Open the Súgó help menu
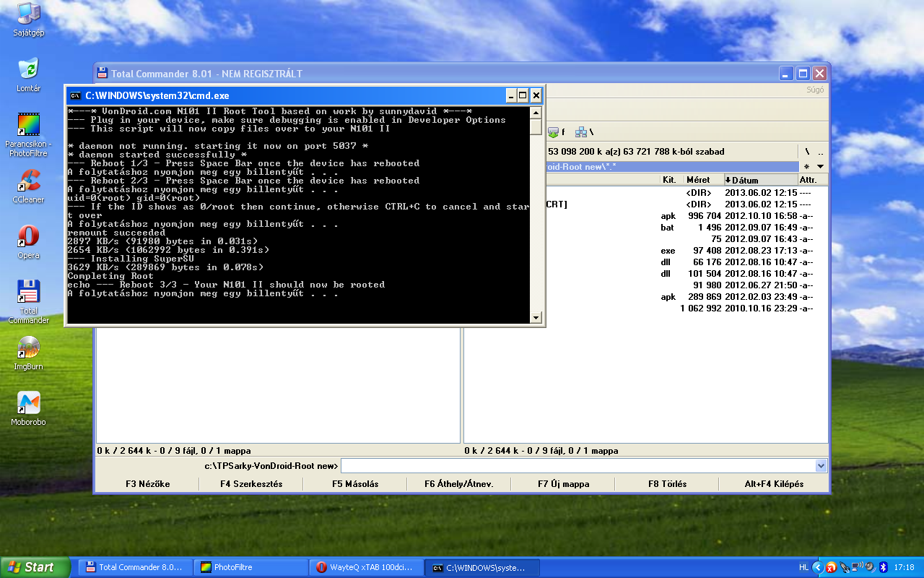This screenshot has width=924, height=578. [814, 90]
